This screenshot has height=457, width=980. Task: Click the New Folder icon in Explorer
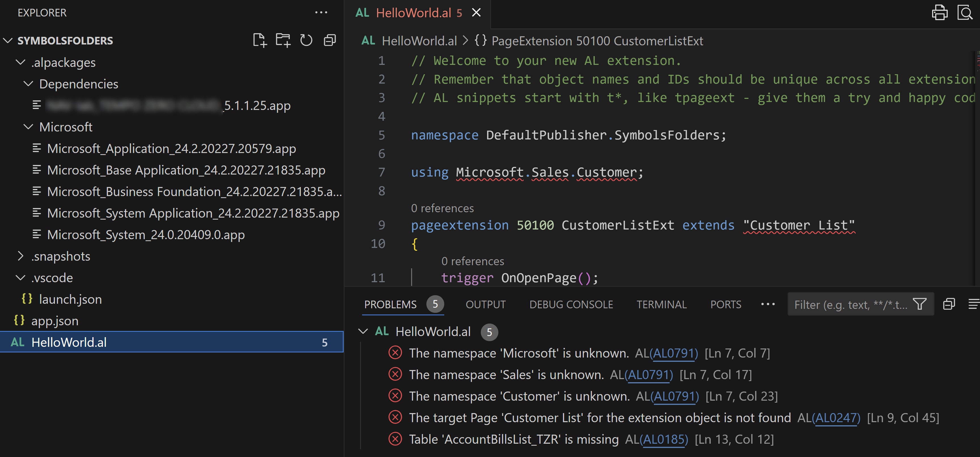[x=283, y=40]
